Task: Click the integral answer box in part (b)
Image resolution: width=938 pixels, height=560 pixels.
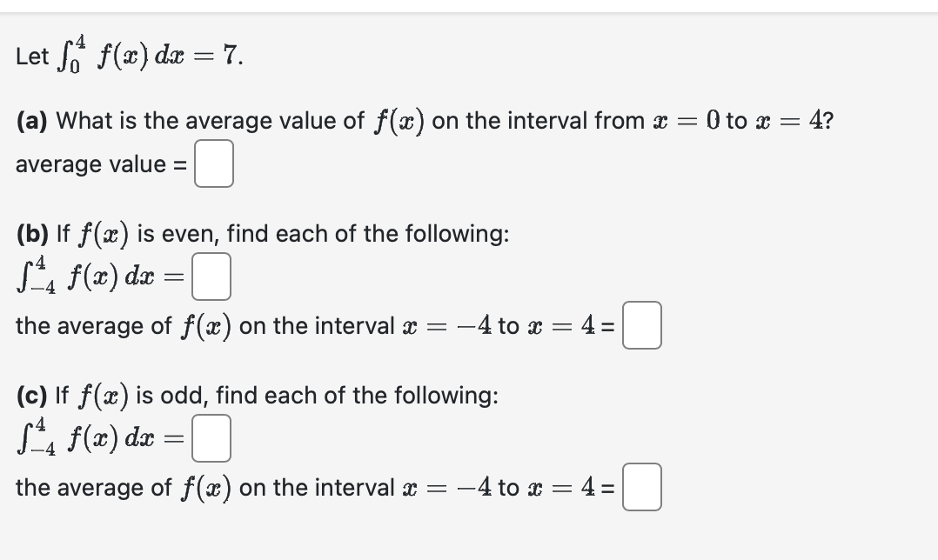Action: click(x=213, y=278)
